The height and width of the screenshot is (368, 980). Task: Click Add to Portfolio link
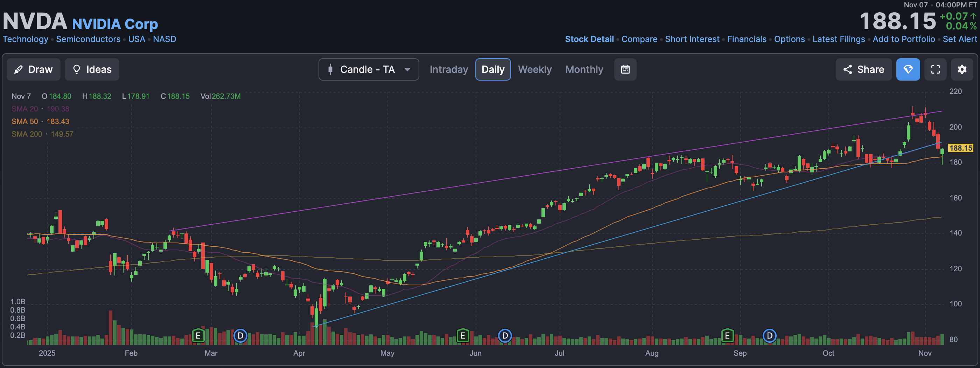(904, 39)
